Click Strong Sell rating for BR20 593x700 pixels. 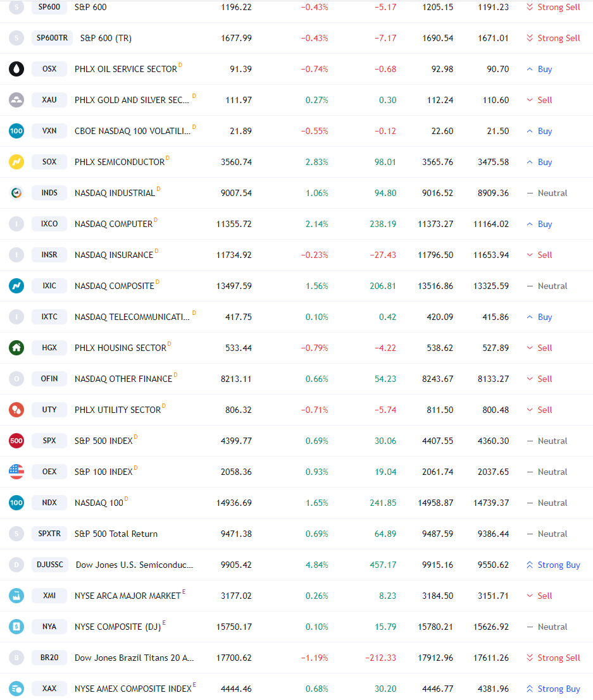pyautogui.click(x=554, y=658)
